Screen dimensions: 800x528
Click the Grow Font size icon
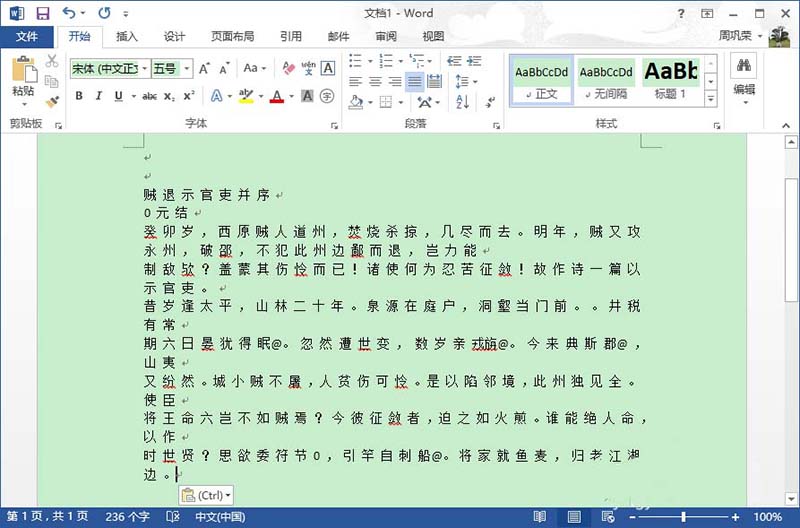tap(204, 69)
